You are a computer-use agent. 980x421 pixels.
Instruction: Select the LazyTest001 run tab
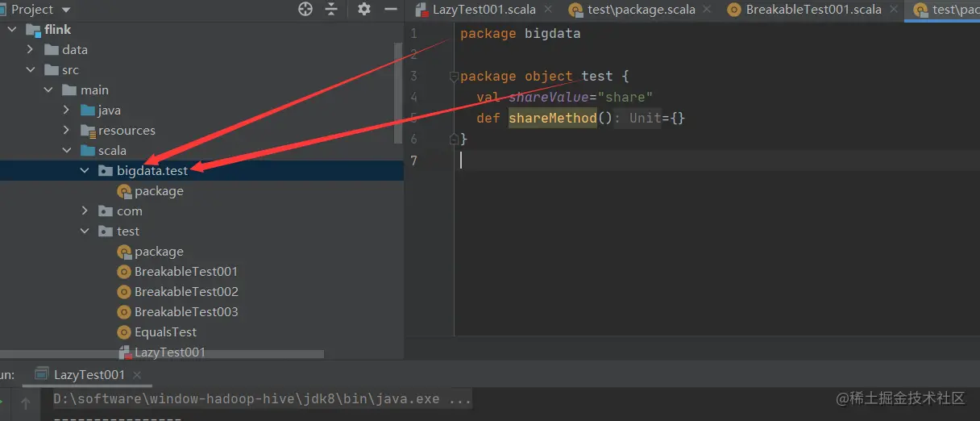click(x=89, y=374)
